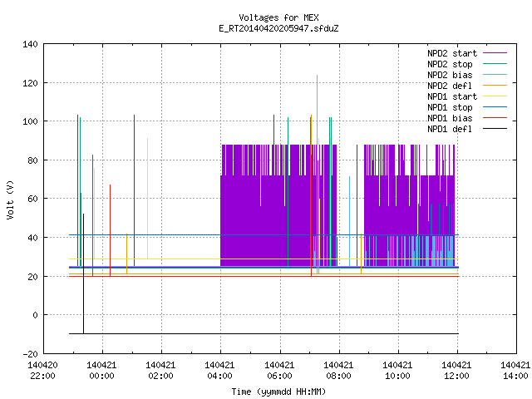Viewport: 532px width, 399px height.
Task: Click the dark blue line sample for NPD1 stop
Action: 495,107
